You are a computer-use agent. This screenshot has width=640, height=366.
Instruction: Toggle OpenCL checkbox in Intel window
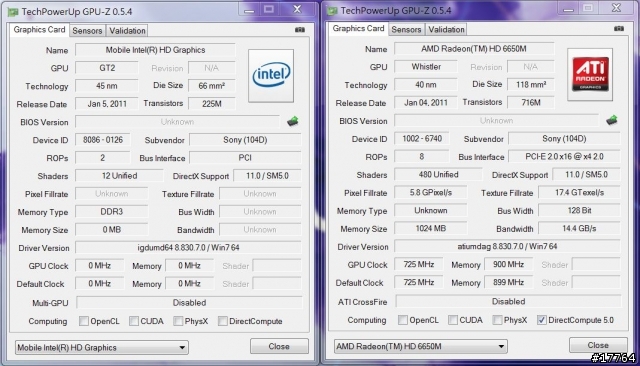coord(84,321)
